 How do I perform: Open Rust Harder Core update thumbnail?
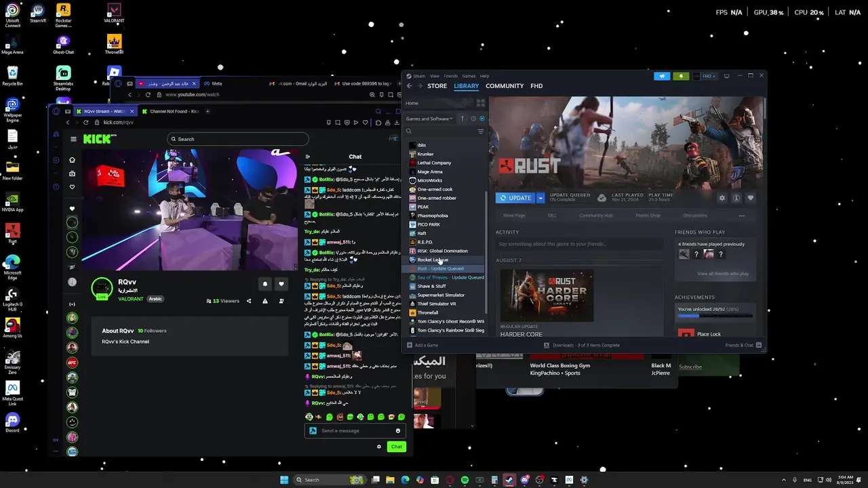547,296
